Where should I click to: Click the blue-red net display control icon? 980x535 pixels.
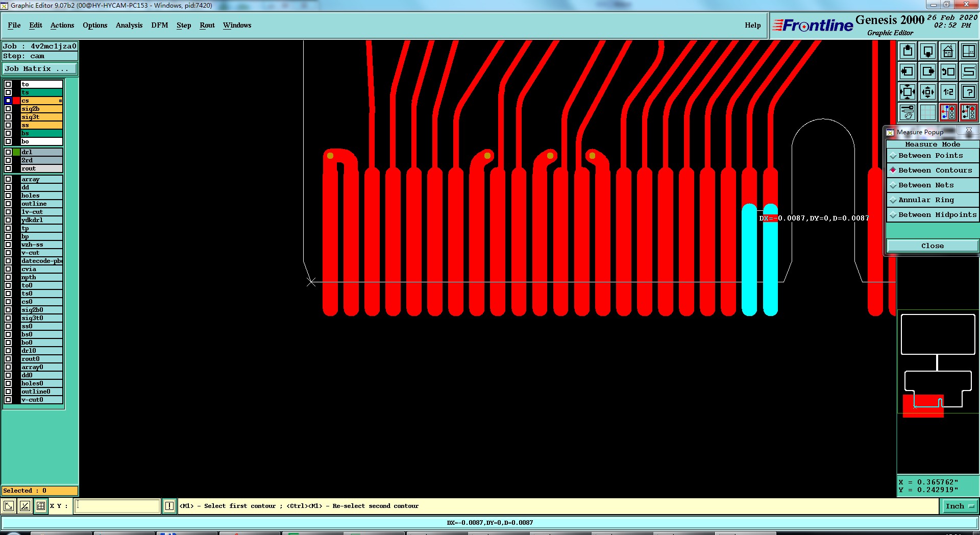coord(948,112)
